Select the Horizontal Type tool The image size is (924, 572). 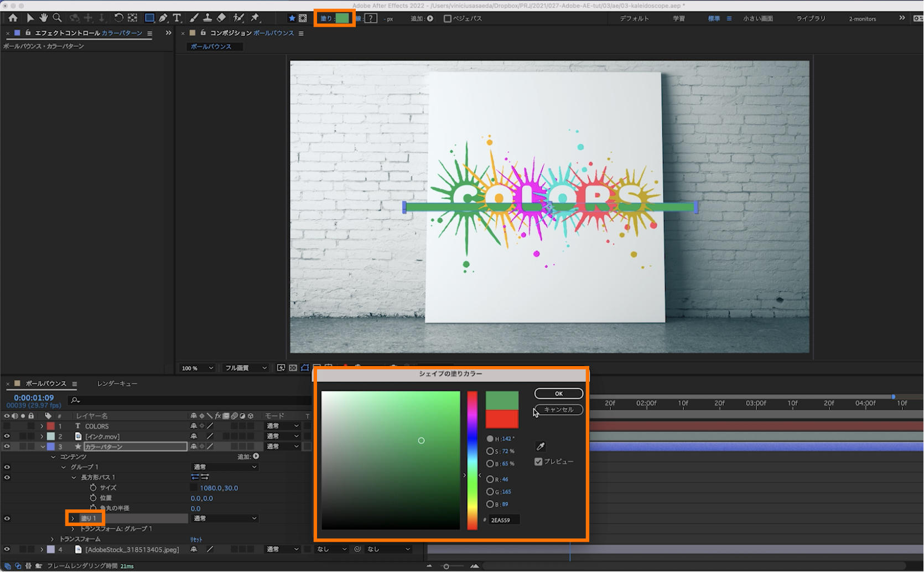point(177,18)
